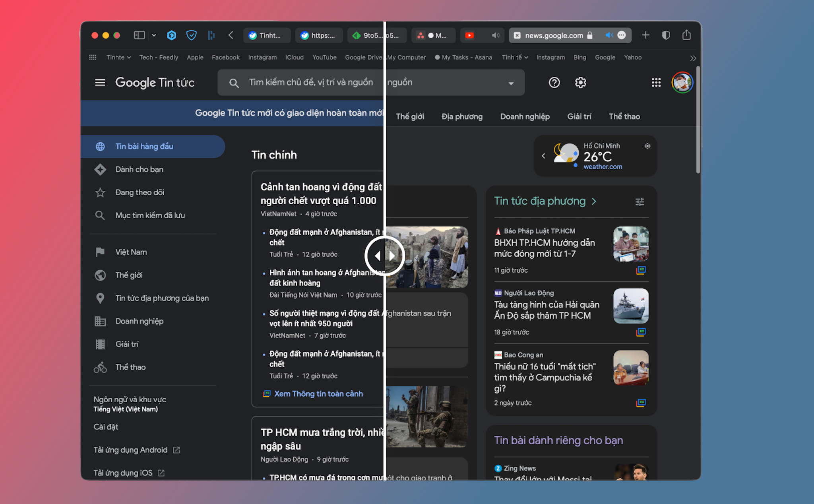Show more bookmarks overflow chevrons
The width and height of the screenshot is (814, 504).
693,58
